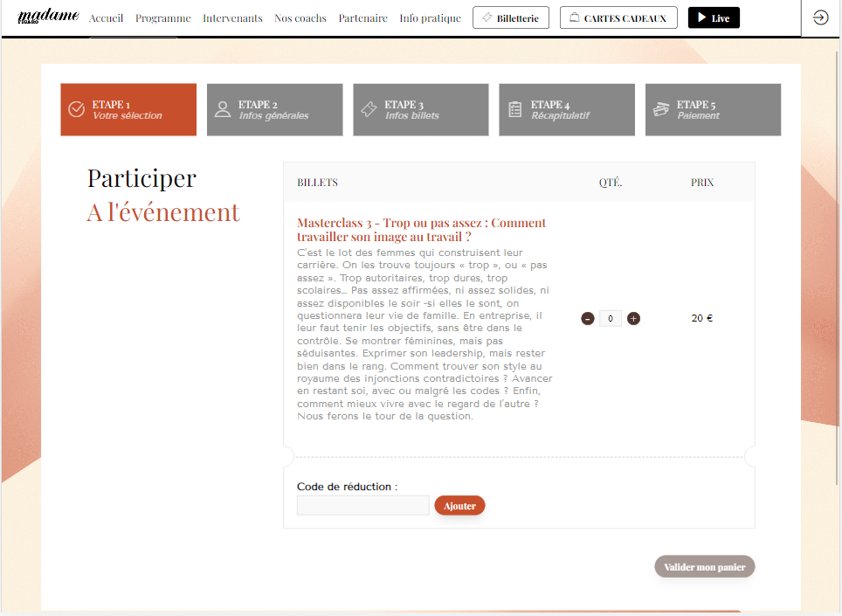Click Valider mon panier button
This screenshot has width=842, height=616.
tap(705, 566)
